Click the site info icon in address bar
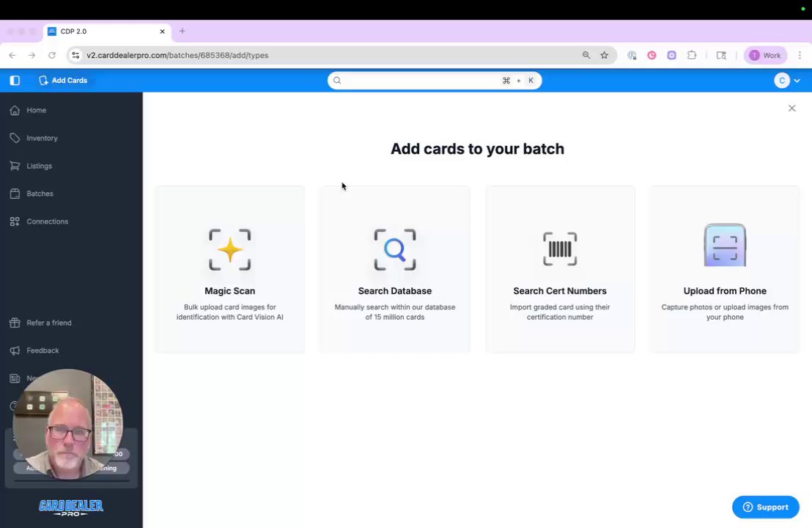Image resolution: width=812 pixels, height=528 pixels. [75, 56]
